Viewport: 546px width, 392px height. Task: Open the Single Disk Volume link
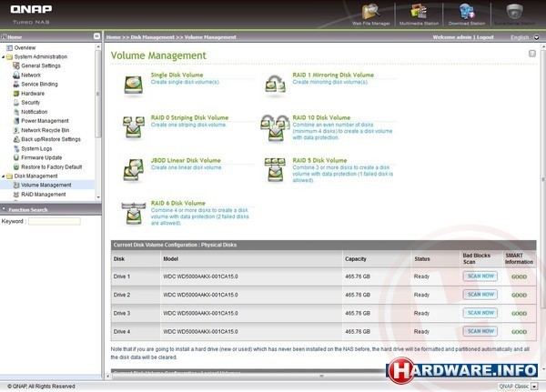[x=177, y=75]
